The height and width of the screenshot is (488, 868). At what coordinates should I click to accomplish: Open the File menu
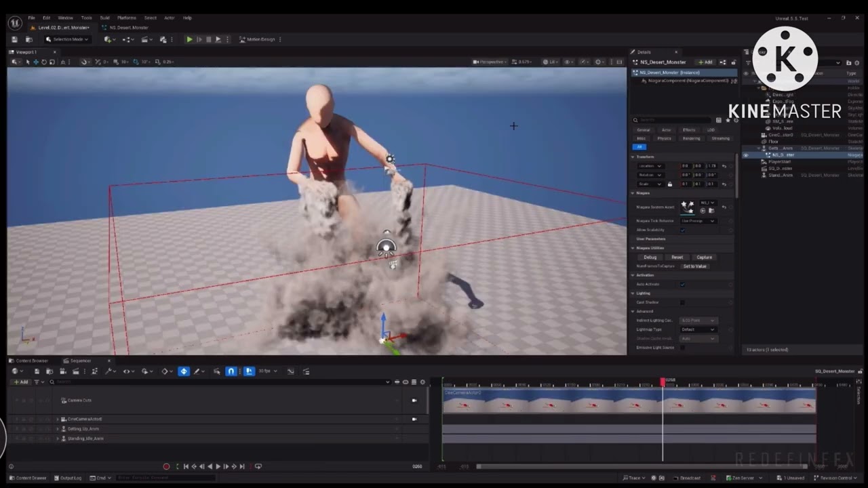pyautogui.click(x=31, y=18)
